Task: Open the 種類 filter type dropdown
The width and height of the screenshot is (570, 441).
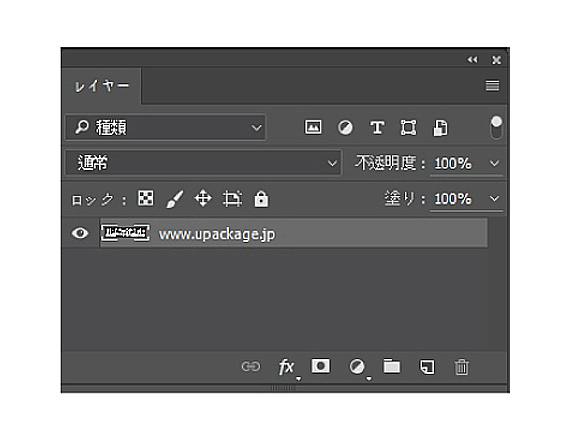Action: (165, 127)
